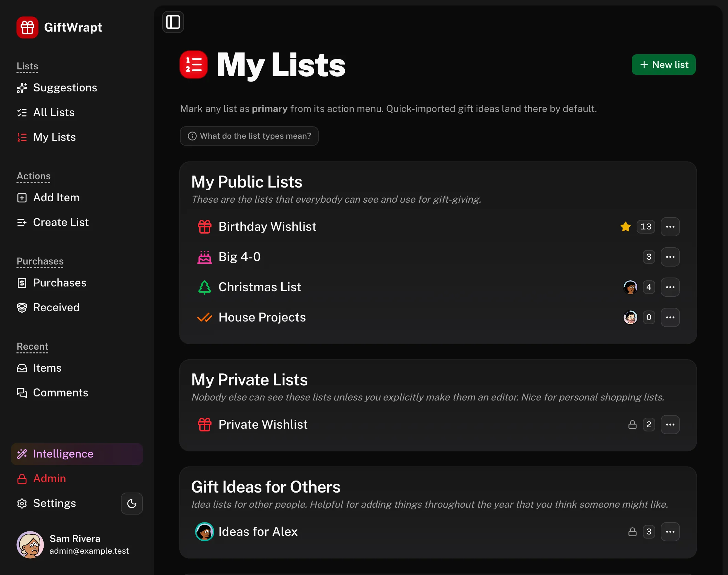Open the Intelligence section

tap(77, 454)
